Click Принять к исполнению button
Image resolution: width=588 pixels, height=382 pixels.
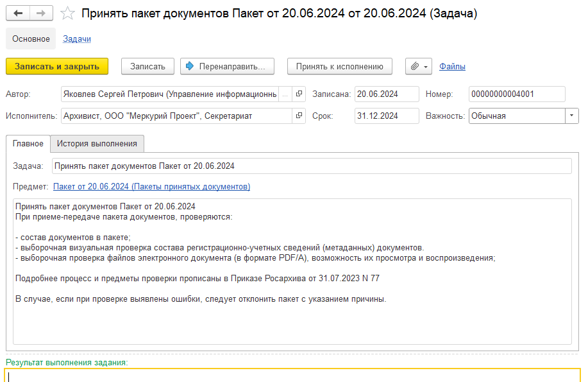click(340, 67)
